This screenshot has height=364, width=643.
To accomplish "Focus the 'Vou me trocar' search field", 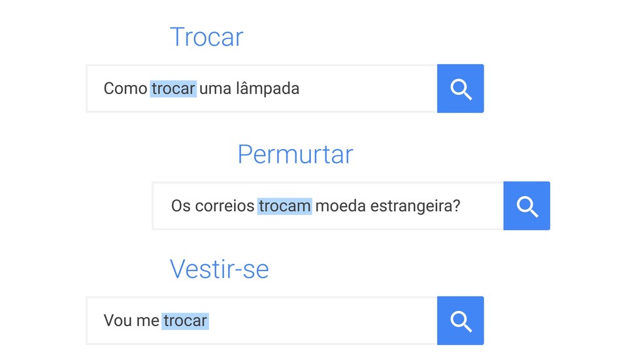I will click(x=261, y=321).
